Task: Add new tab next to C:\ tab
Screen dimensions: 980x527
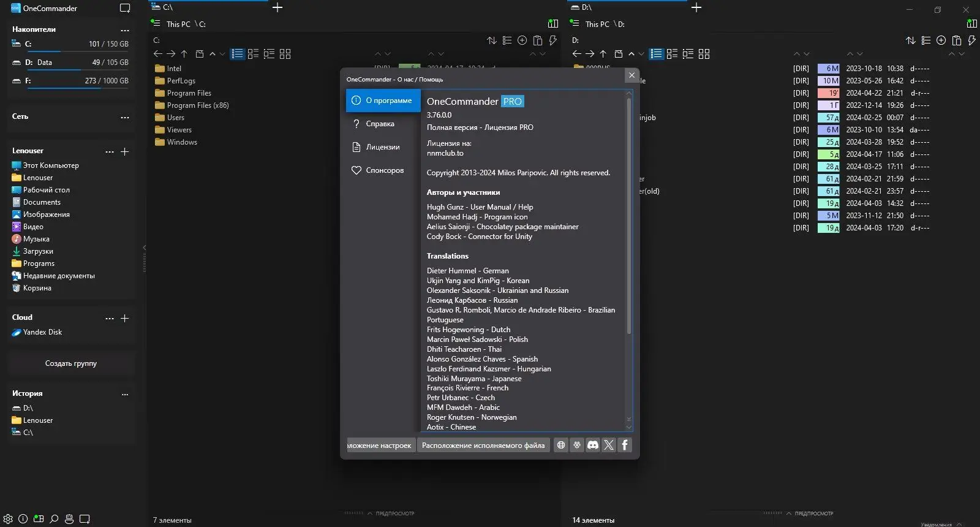Action: 277,7
